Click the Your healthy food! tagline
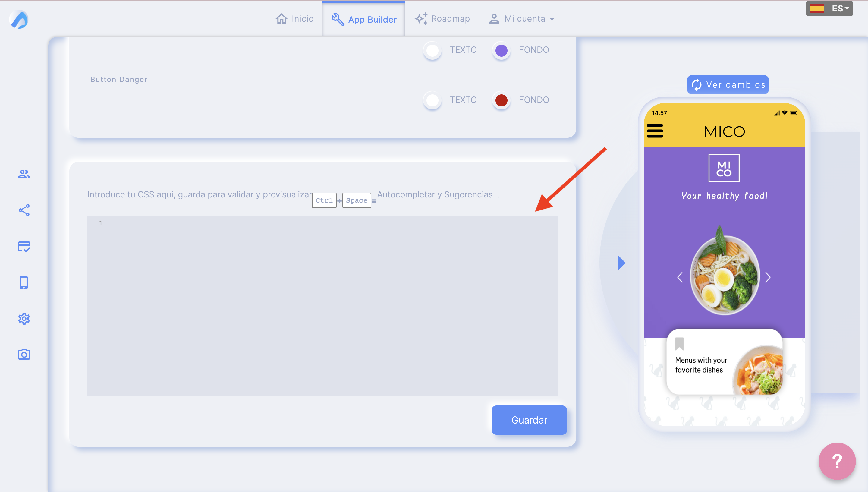 (x=724, y=196)
